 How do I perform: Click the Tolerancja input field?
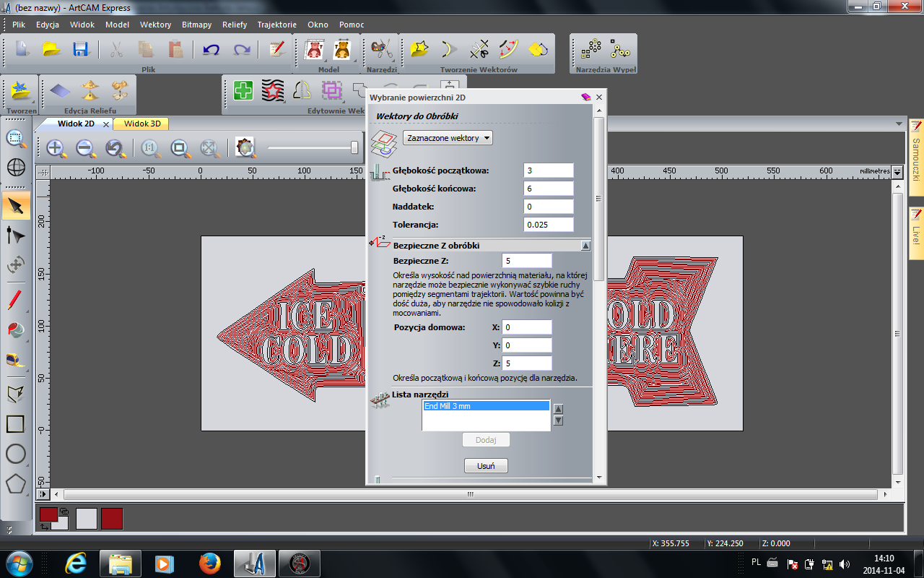[x=549, y=225]
